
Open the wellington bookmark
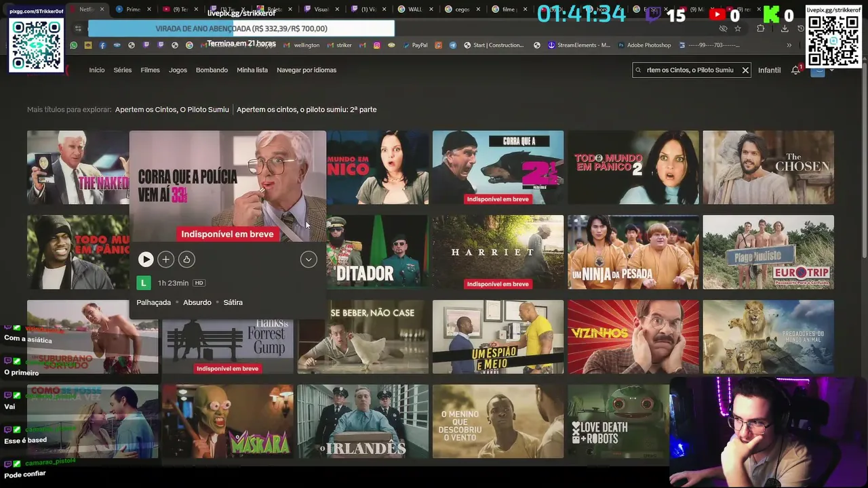(x=302, y=45)
